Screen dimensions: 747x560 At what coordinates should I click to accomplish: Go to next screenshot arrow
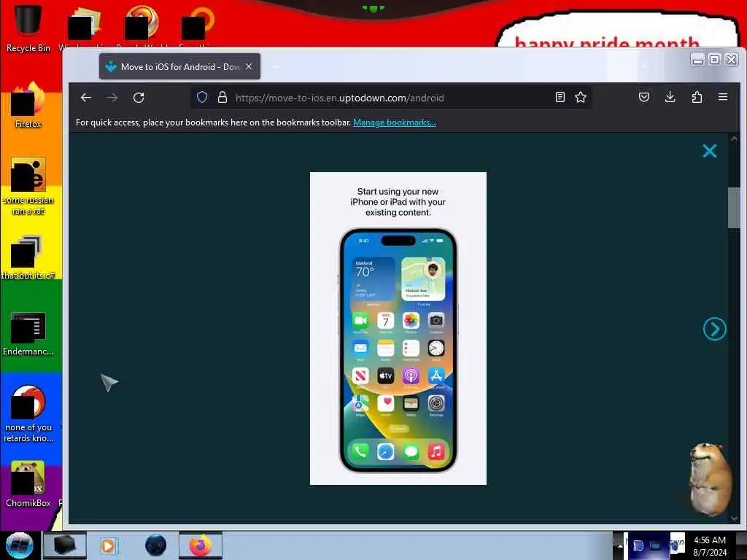point(715,329)
